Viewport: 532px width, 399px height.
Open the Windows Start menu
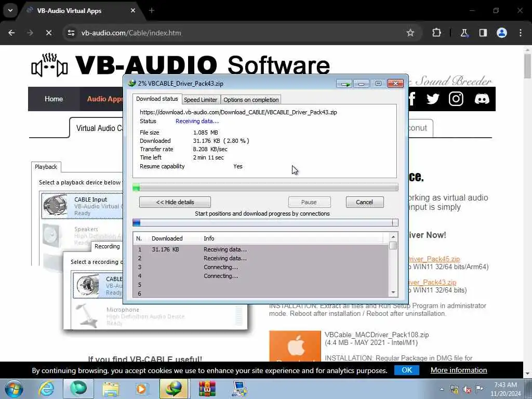14,389
